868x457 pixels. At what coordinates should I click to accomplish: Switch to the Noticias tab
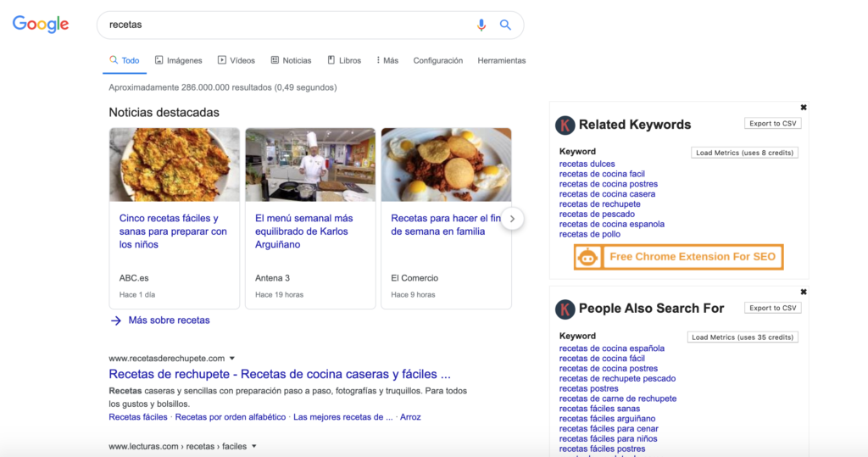[292, 60]
